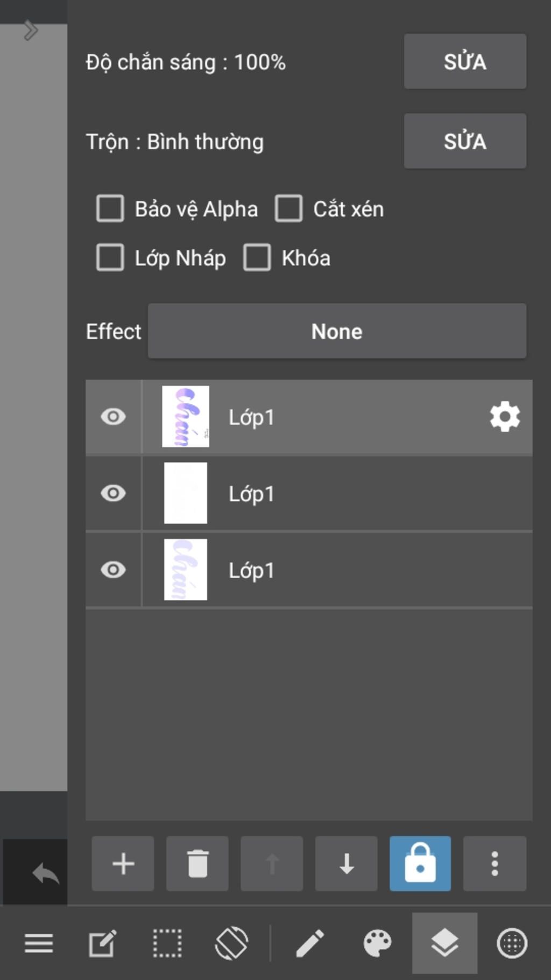
Task: Enable the Bảo vệ Alpha checkbox
Action: pyautogui.click(x=110, y=208)
